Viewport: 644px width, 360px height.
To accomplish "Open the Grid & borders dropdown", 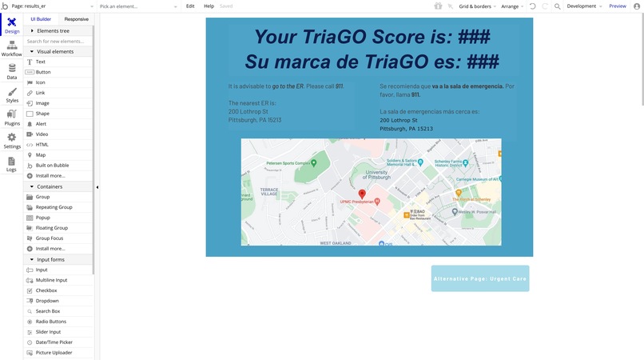I will [x=477, y=6].
